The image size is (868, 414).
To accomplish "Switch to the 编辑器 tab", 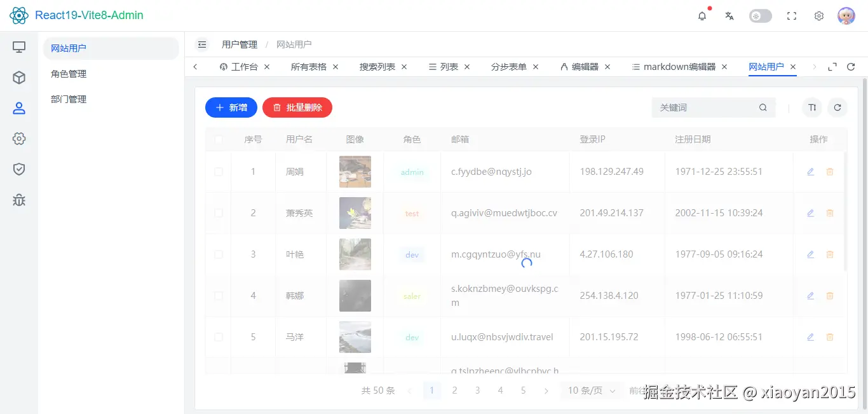I will (x=580, y=67).
